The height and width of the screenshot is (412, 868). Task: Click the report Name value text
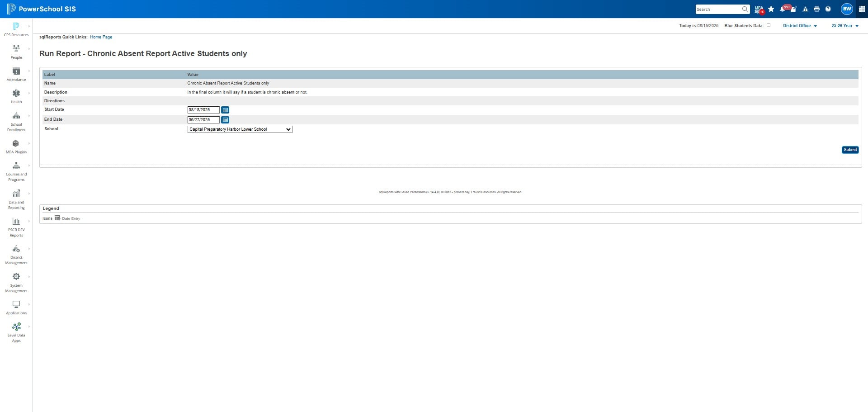pyautogui.click(x=228, y=83)
